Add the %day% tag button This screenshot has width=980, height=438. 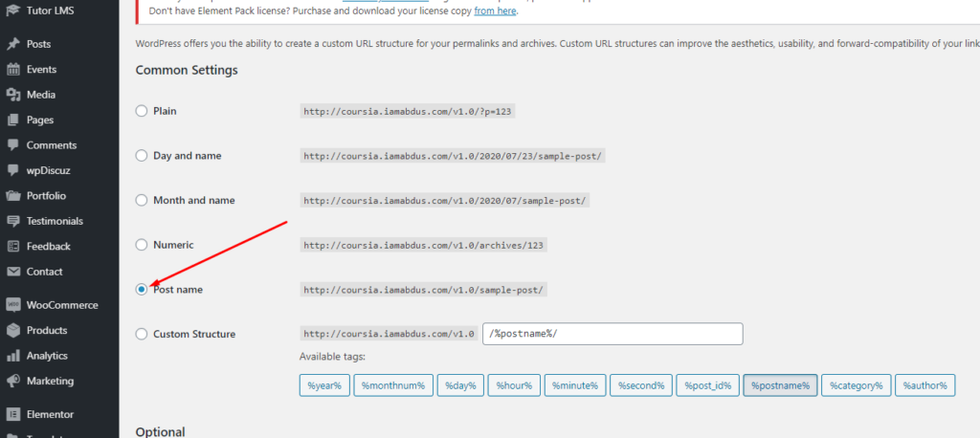pos(460,385)
